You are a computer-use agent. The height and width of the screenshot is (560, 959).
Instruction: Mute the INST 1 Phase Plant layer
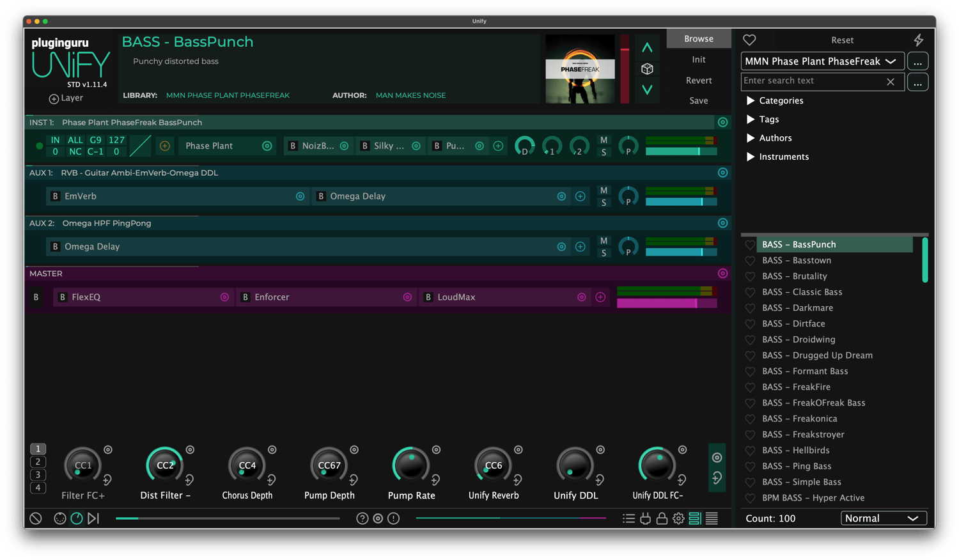pyautogui.click(x=604, y=140)
